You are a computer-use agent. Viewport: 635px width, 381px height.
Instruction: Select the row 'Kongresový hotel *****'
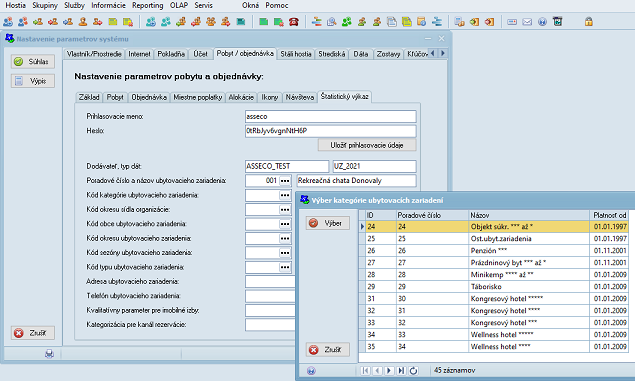click(x=494, y=298)
